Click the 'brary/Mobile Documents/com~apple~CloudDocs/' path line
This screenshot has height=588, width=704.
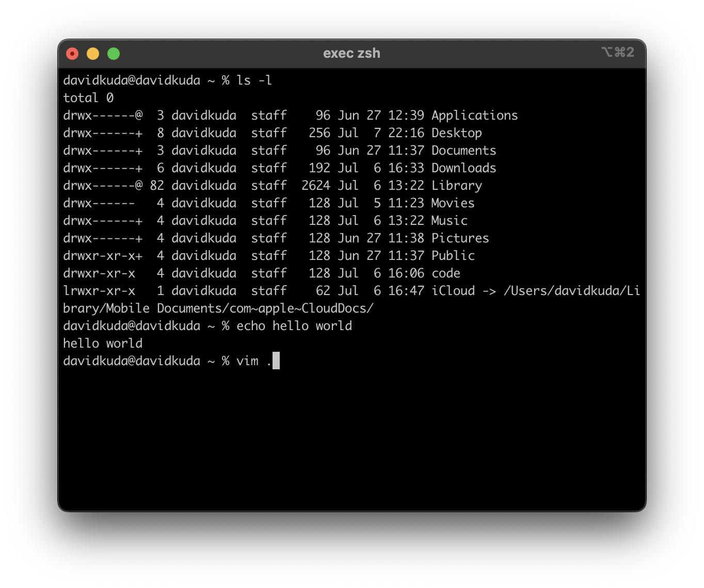tap(218, 308)
